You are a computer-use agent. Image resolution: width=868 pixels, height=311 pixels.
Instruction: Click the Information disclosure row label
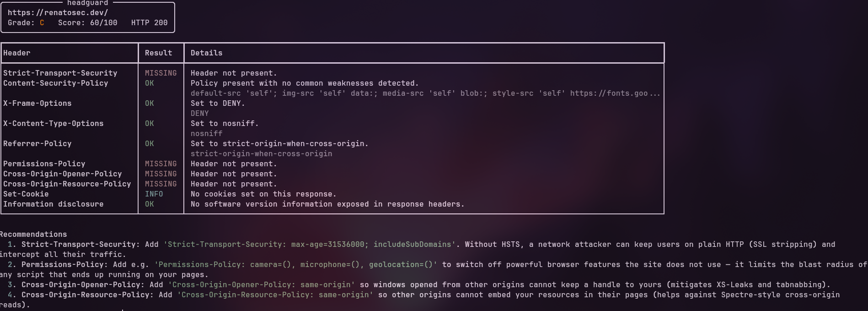tap(54, 204)
